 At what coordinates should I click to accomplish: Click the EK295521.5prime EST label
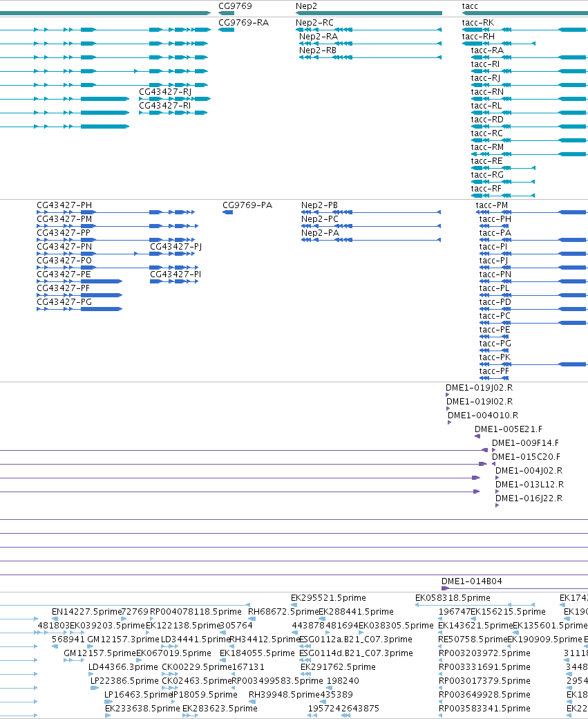pos(328,597)
